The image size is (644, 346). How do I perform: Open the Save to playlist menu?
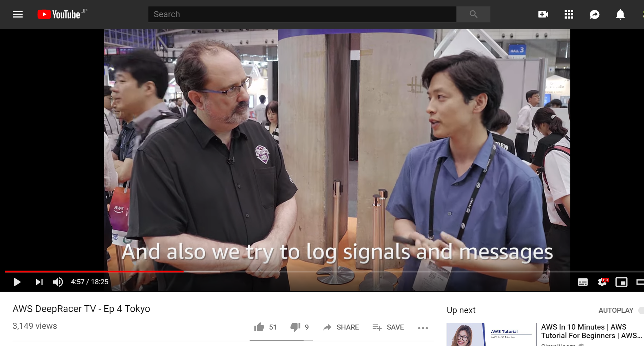click(x=388, y=327)
